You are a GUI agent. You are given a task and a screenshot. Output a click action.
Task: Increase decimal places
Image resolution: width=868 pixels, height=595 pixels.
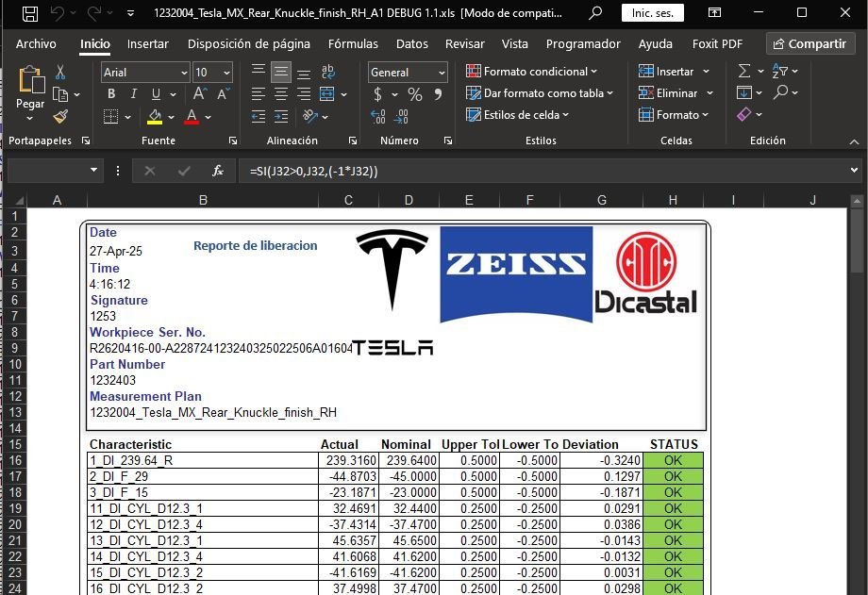click(378, 116)
